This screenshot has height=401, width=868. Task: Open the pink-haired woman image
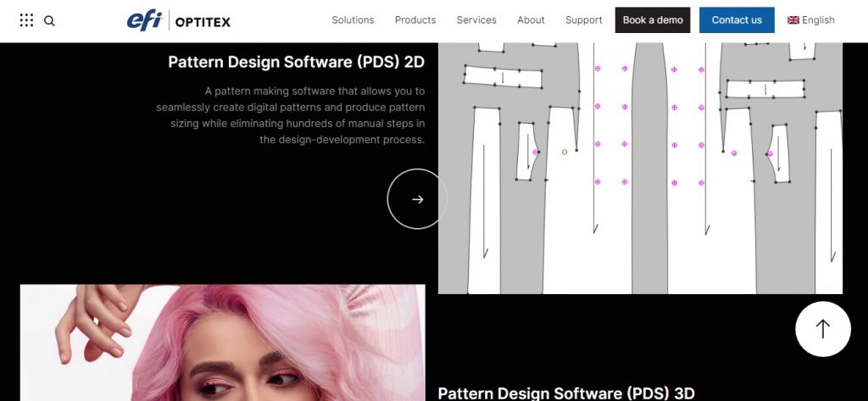[x=223, y=343]
